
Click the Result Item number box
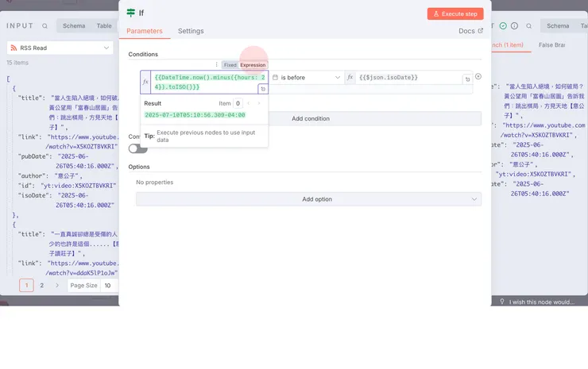click(x=238, y=103)
